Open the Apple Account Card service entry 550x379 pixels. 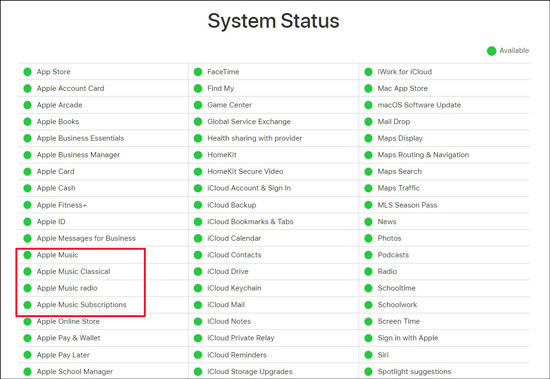[x=103, y=88]
